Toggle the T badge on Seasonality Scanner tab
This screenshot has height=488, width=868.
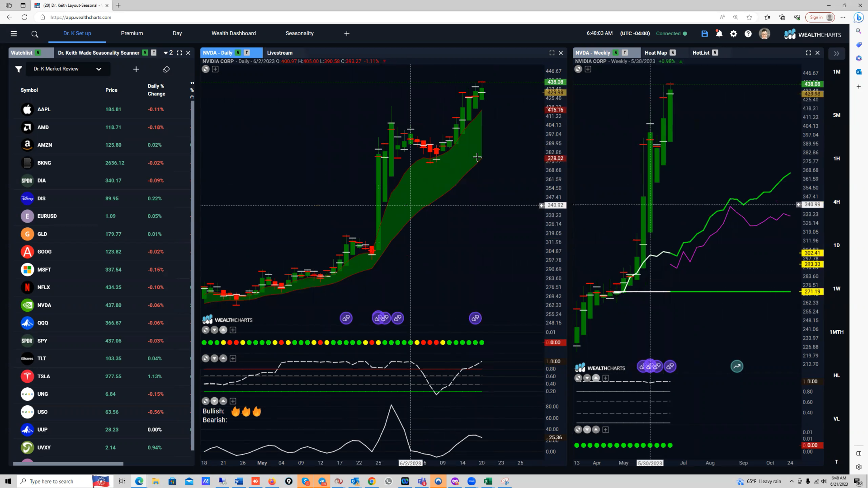tap(154, 53)
